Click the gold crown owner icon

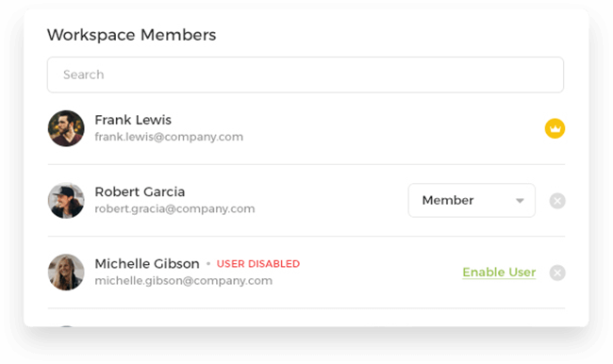(555, 128)
